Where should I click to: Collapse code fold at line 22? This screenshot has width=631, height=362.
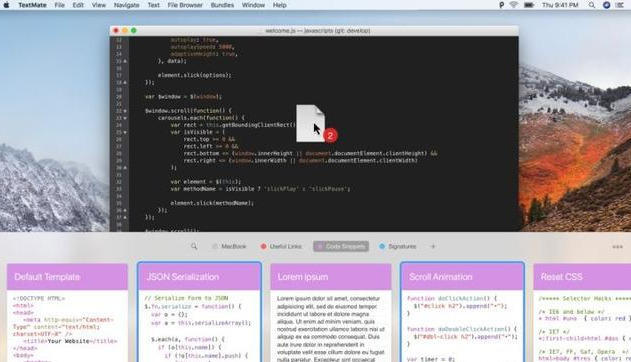tap(125, 111)
